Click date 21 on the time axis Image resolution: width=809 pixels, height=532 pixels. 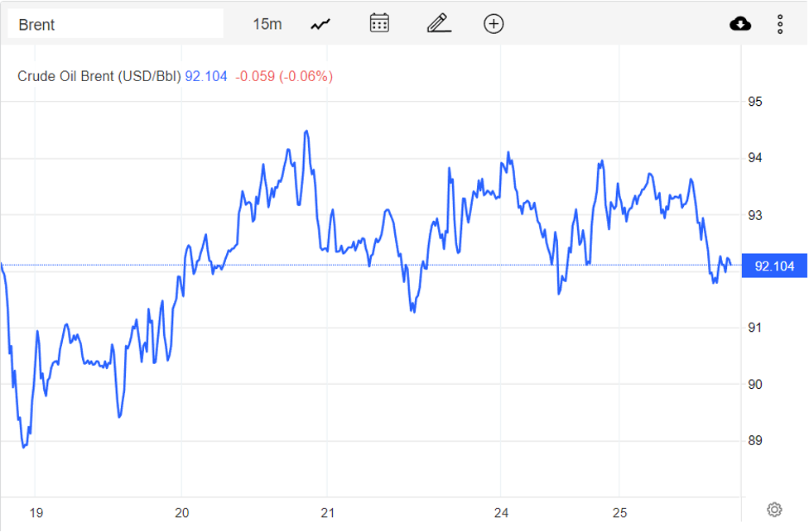(x=328, y=513)
